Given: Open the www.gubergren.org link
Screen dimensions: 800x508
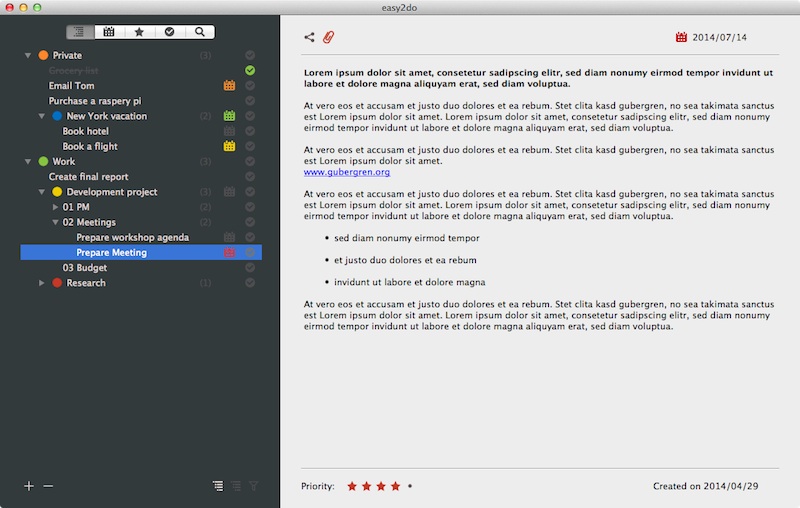Looking at the screenshot, I should click(x=346, y=172).
